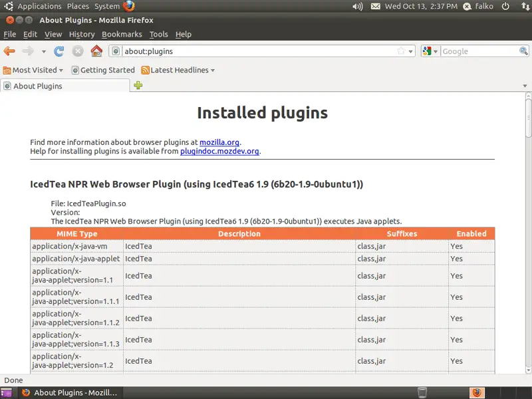This screenshot has width=532, height=399.
Task: Open the address bar history dropdown
Action: click(x=410, y=52)
